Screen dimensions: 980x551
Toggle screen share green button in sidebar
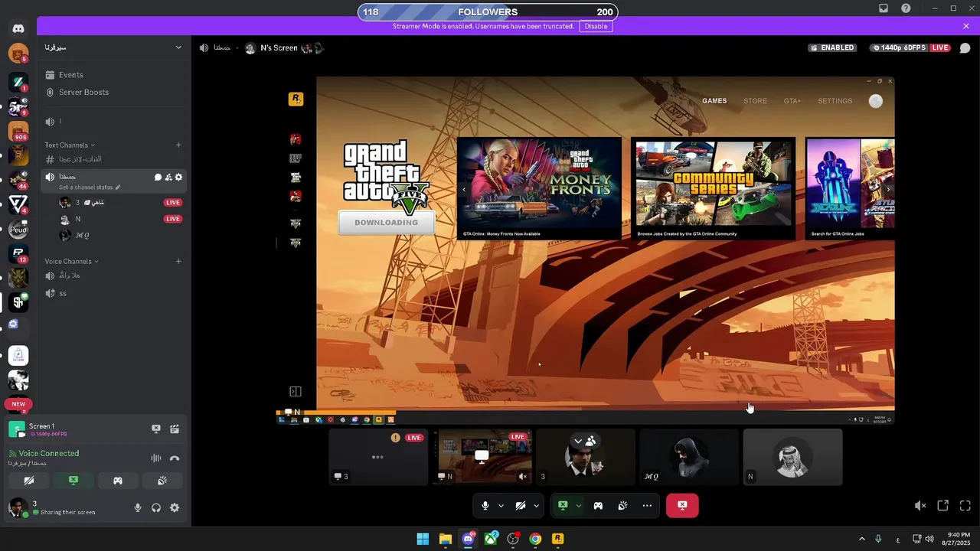click(73, 481)
